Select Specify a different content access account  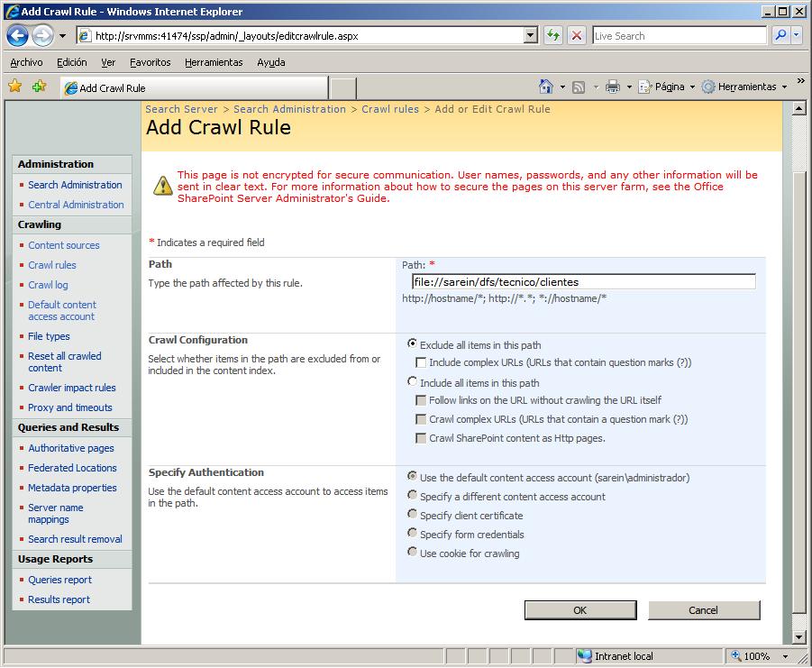412,495
